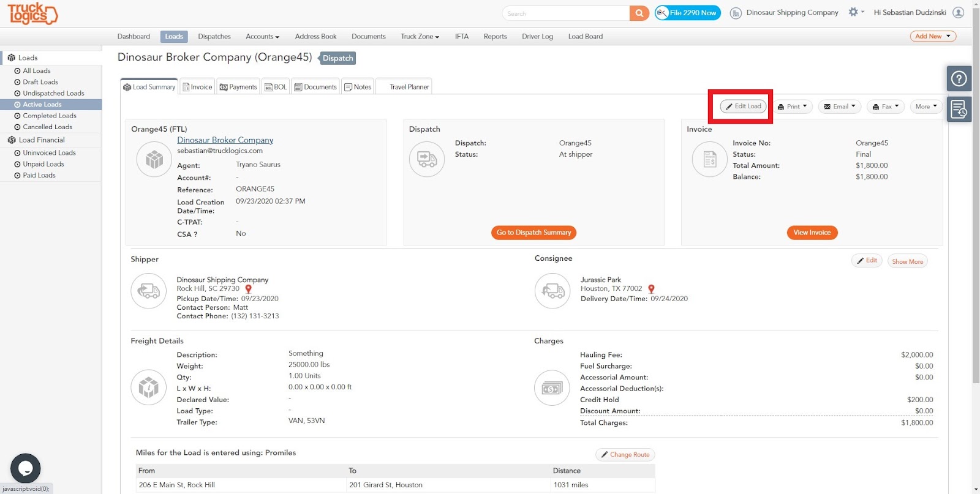This screenshot has width=980, height=494.
Task: Select Cancelled Loads in the sidebar
Action: click(x=47, y=127)
